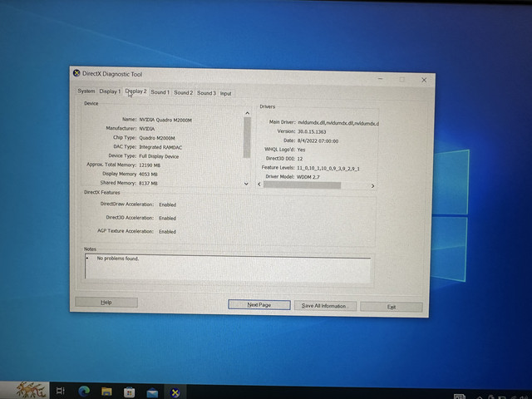The image size is (532, 399).
Task: Click the Full Display Device value
Action: point(159,156)
